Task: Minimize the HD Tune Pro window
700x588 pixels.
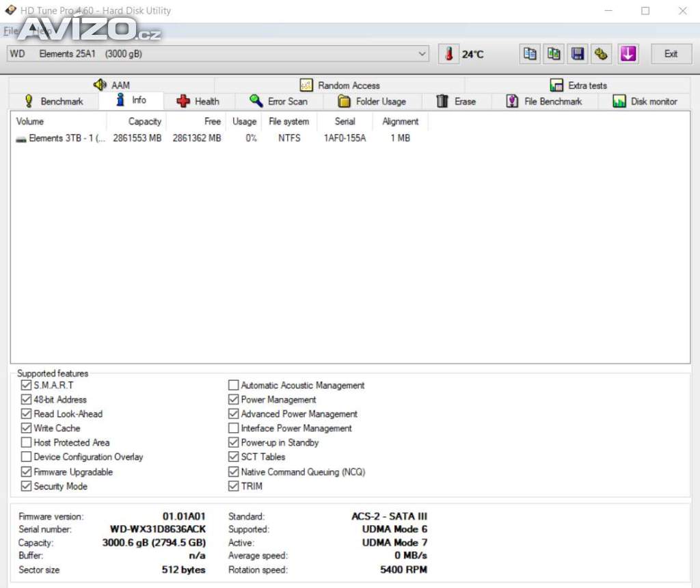Action: click(608, 11)
